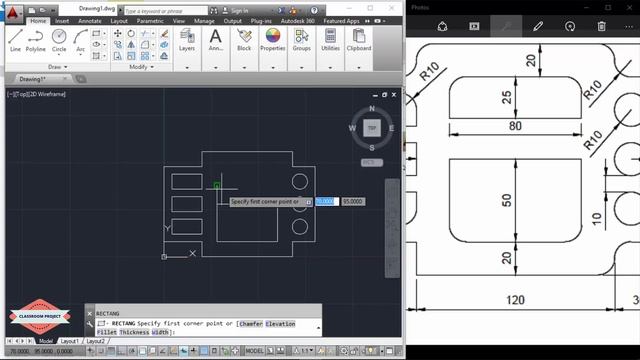Toggle Lineweight display in status bar

point(193,351)
